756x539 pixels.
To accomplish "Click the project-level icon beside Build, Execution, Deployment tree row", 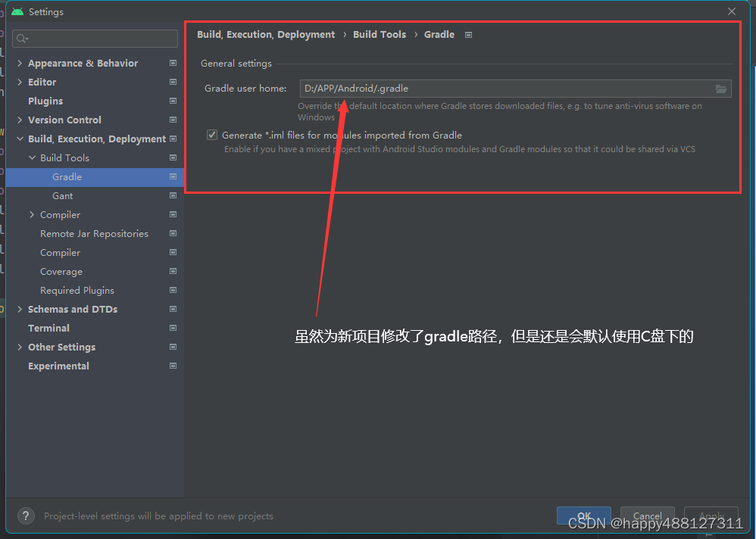I will 173,139.
